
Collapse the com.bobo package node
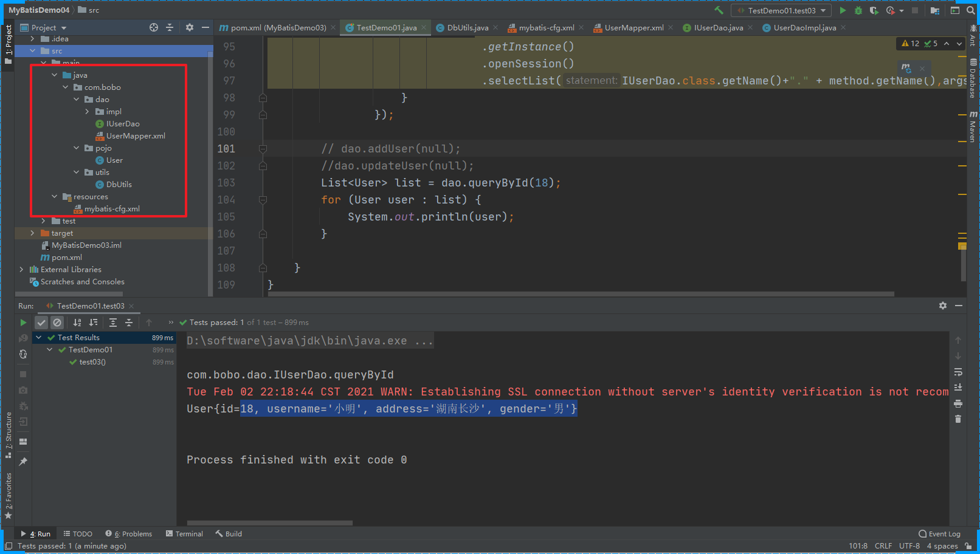(65, 87)
